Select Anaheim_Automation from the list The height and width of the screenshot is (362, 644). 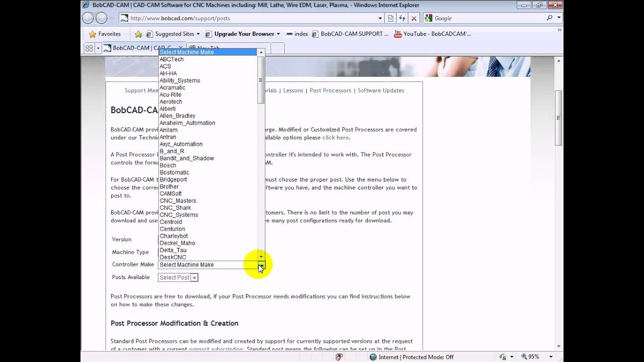point(207,123)
